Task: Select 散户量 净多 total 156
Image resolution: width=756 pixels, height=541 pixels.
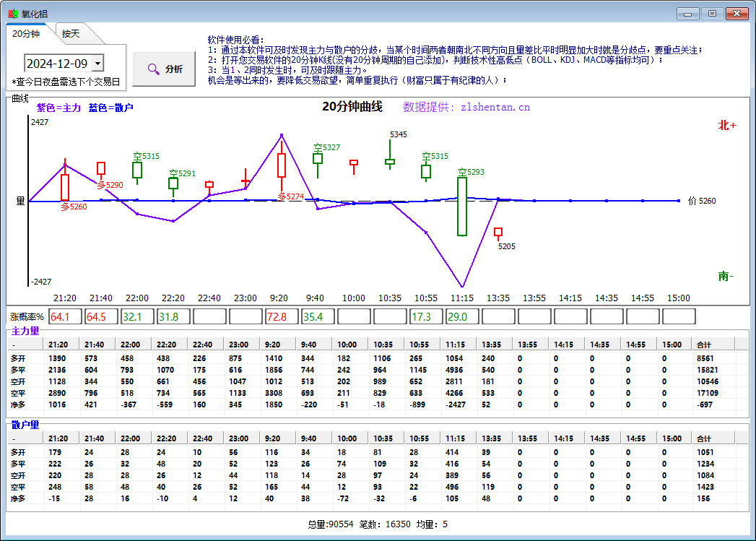Action: (703, 498)
